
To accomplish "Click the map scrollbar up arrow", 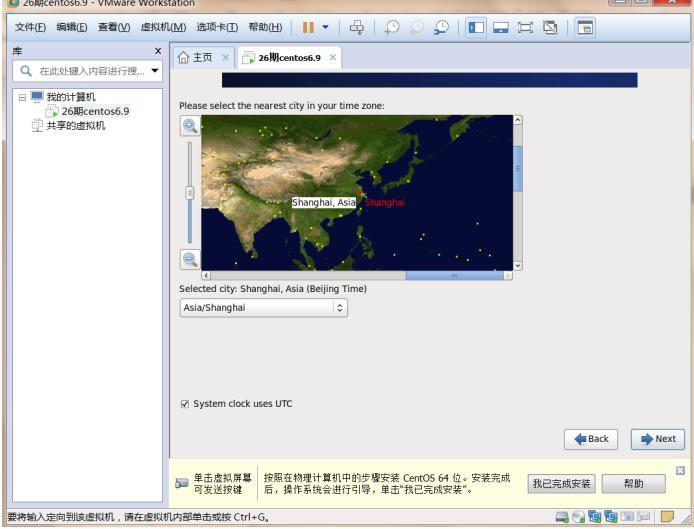I will [x=517, y=120].
